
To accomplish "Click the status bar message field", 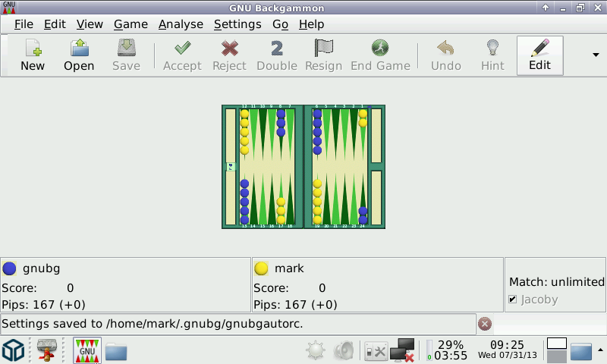I will [238, 324].
